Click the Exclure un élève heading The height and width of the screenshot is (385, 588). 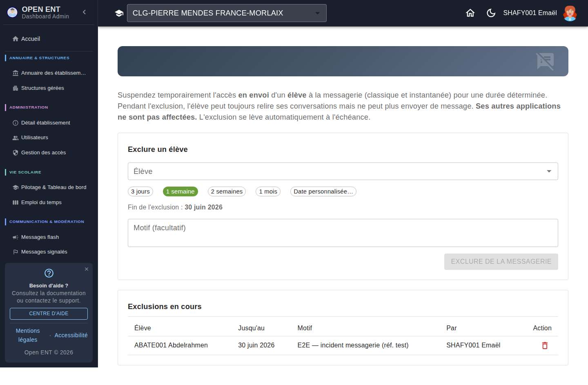click(x=158, y=149)
